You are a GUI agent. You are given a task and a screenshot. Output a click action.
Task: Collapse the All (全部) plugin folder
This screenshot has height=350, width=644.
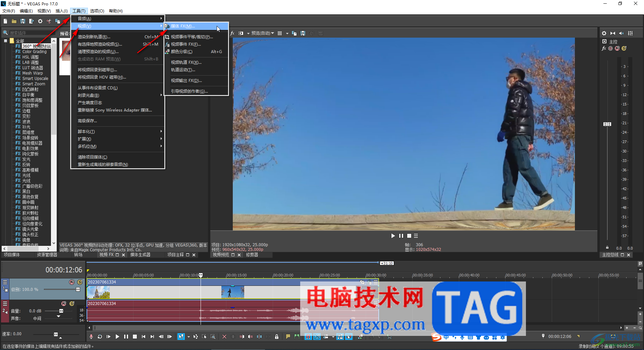6,41
